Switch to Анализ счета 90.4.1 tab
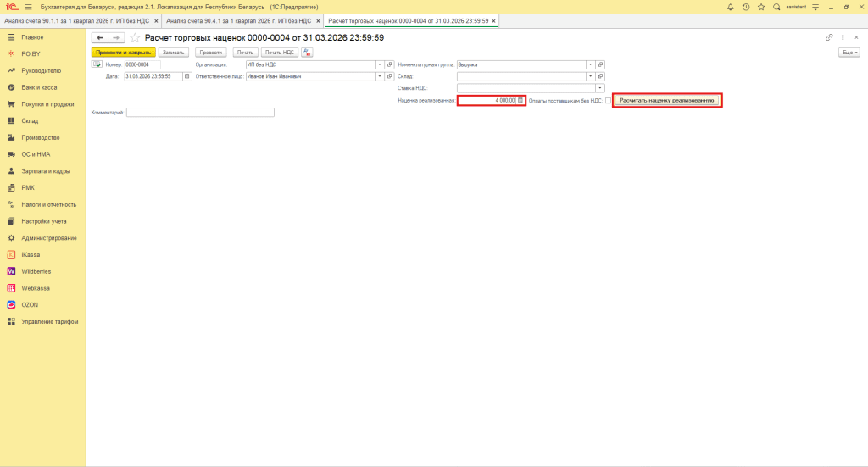The height and width of the screenshot is (467, 868). [238, 20]
